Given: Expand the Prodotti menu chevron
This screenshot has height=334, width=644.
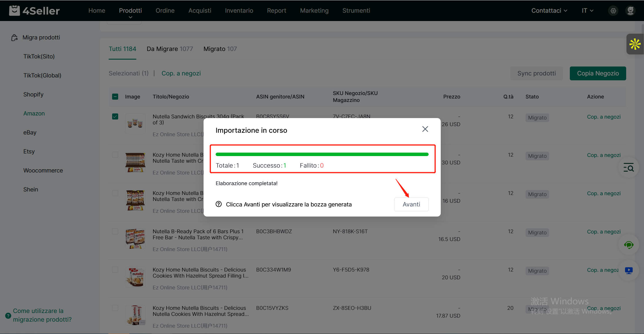Looking at the screenshot, I should pyautogui.click(x=131, y=17).
